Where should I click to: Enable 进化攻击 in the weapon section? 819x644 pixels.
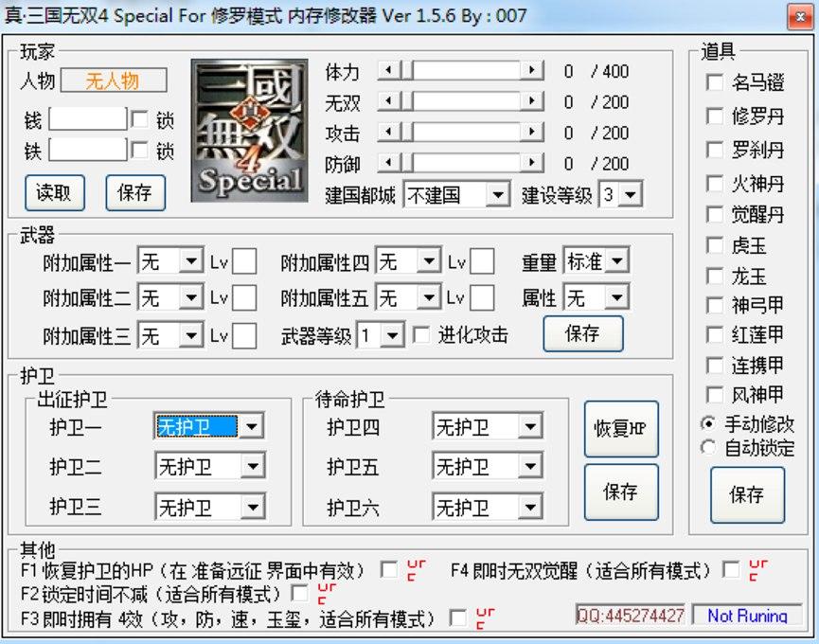420,333
